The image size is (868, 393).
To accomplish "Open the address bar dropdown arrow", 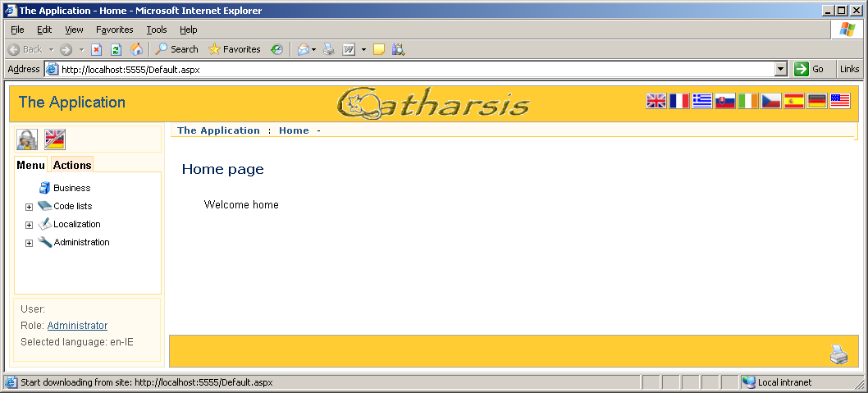I will coord(781,69).
